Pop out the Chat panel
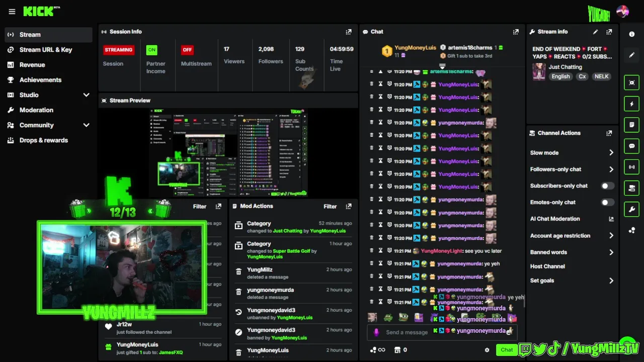The height and width of the screenshot is (362, 644). 516,32
